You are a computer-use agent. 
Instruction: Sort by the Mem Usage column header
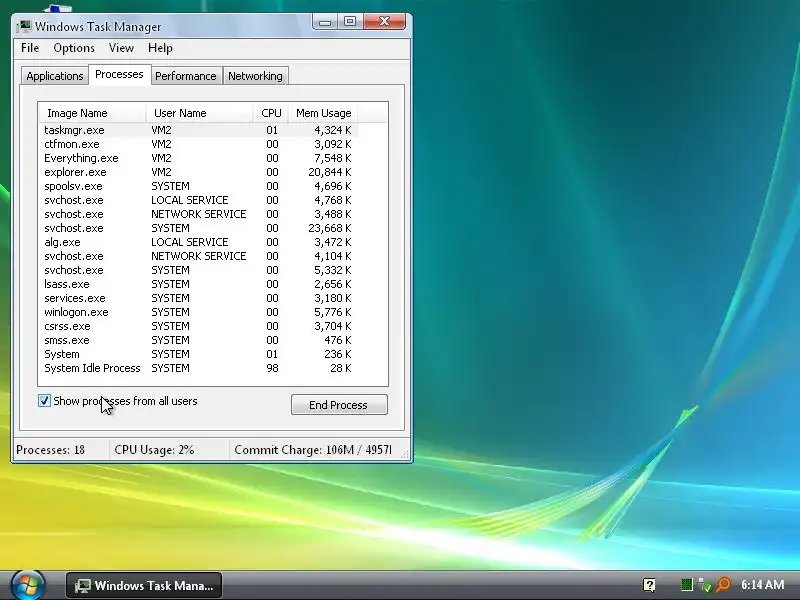tap(323, 113)
